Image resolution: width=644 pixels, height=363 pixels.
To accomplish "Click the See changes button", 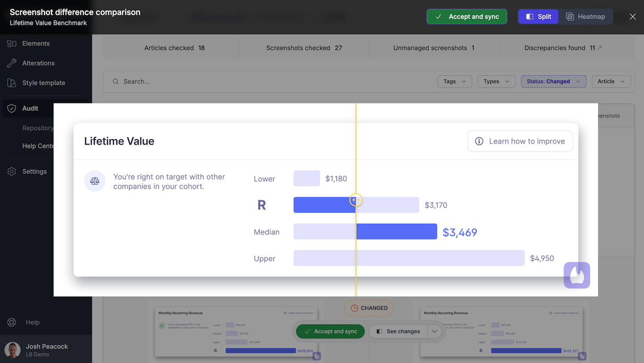I will pos(398,332).
